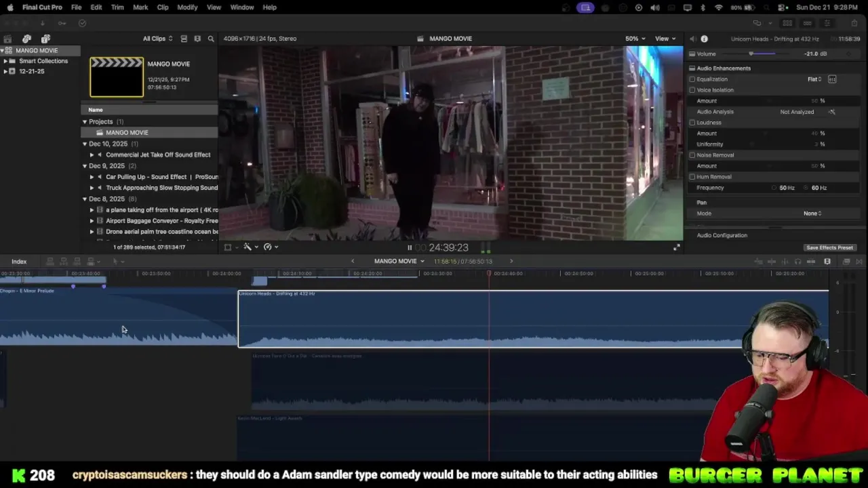This screenshot has height=488, width=868.
Task: Enable the Hum Removal checkbox
Action: coord(692,177)
